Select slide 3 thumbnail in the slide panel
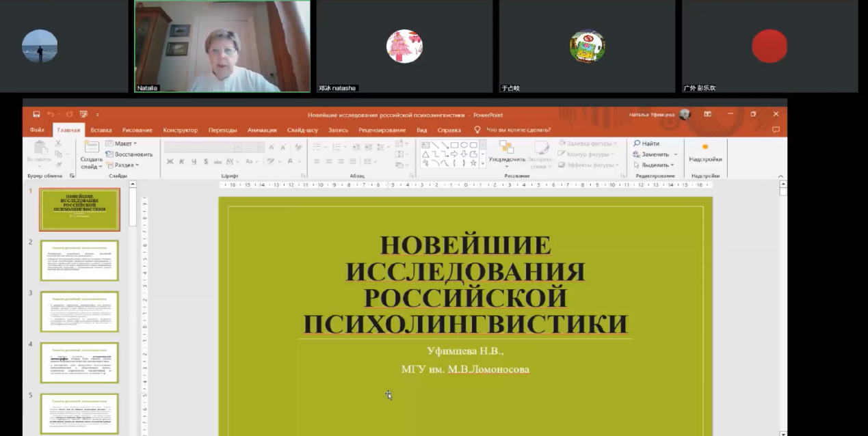 pyautogui.click(x=79, y=312)
